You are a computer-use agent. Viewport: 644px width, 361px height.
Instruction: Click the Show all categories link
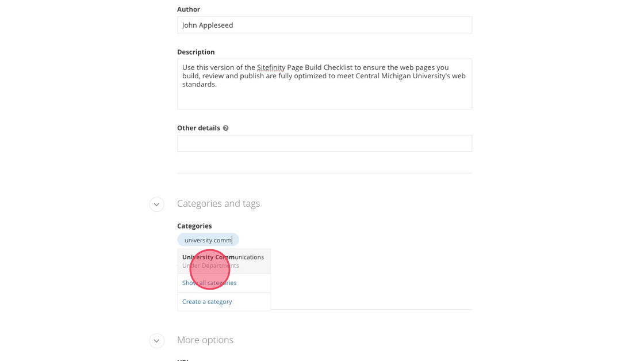209,283
